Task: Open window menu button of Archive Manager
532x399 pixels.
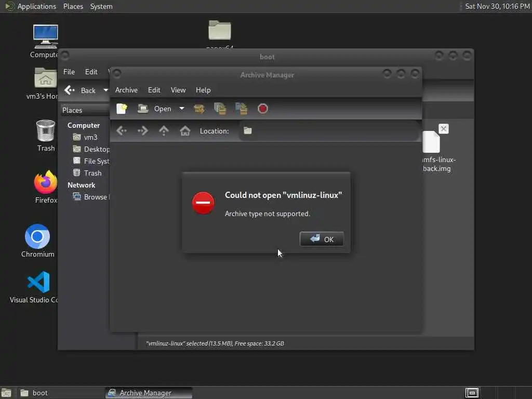Action: pyautogui.click(x=117, y=73)
